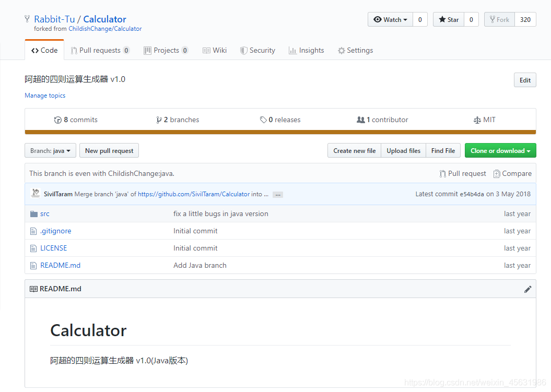The image size is (551, 392).
Task: Select the Code tab
Action: (x=44, y=50)
